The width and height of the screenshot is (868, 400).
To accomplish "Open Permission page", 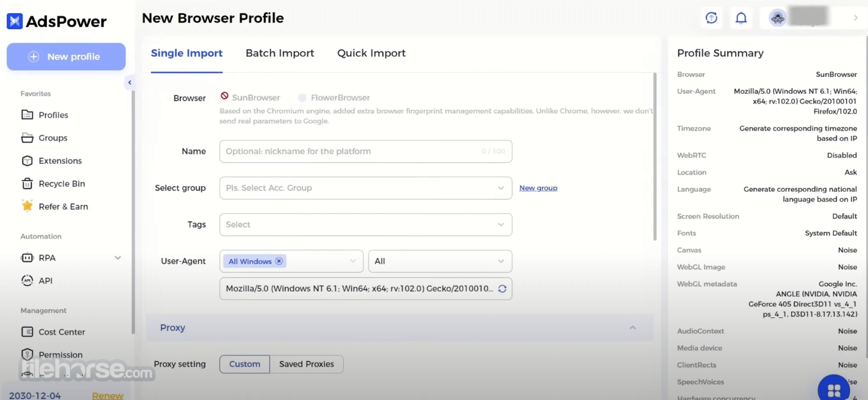I will coord(60,355).
